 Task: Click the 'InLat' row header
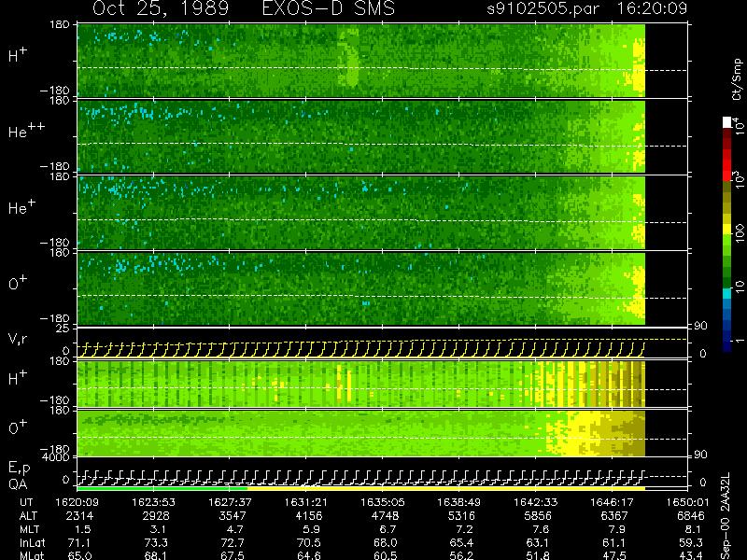tap(32, 542)
